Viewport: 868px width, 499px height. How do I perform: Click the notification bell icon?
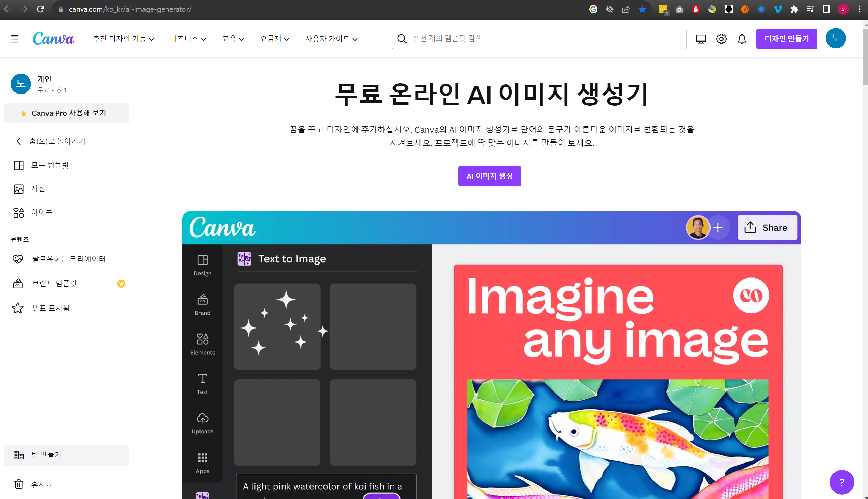[742, 39]
